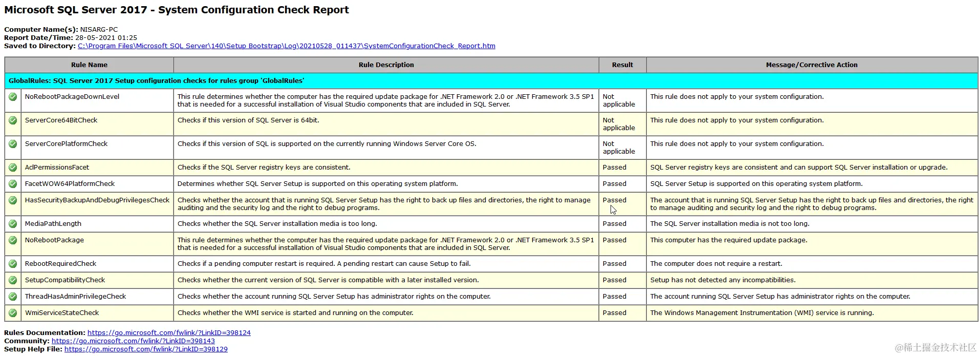Click the green check icon for AclPermissionsFacet

[x=13, y=167]
